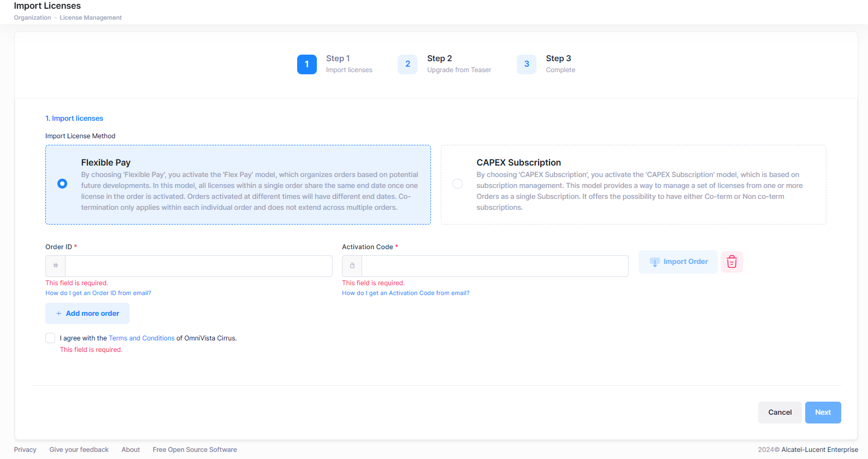Click the red trash delete order icon
The height and width of the screenshot is (459, 868).
(731, 262)
